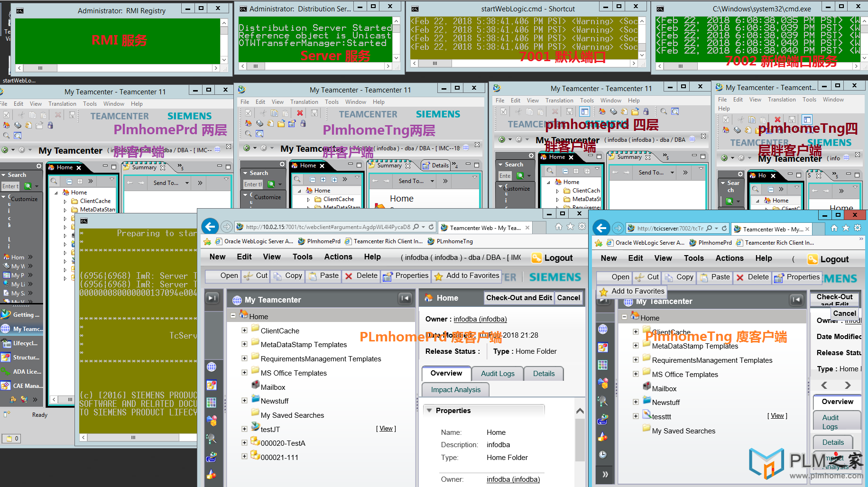Image resolution: width=868 pixels, height=487 pixels.
Task: Click the highlighted search icon in leftmost Teamcenter toolbar
Action: (18, 136)
